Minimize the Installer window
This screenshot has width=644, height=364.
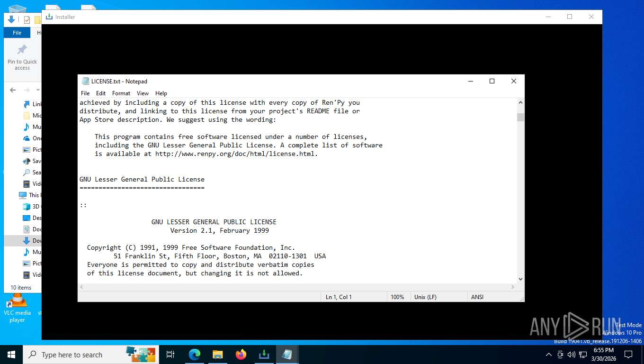click(x=548, y=17)
